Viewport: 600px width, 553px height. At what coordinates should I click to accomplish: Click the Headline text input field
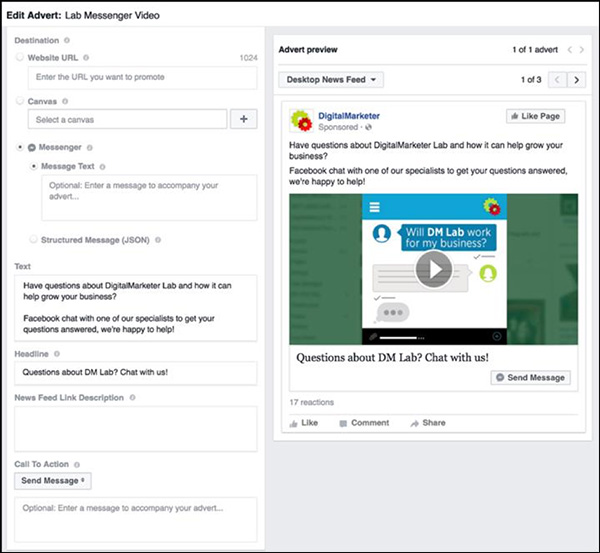(136, 373)
